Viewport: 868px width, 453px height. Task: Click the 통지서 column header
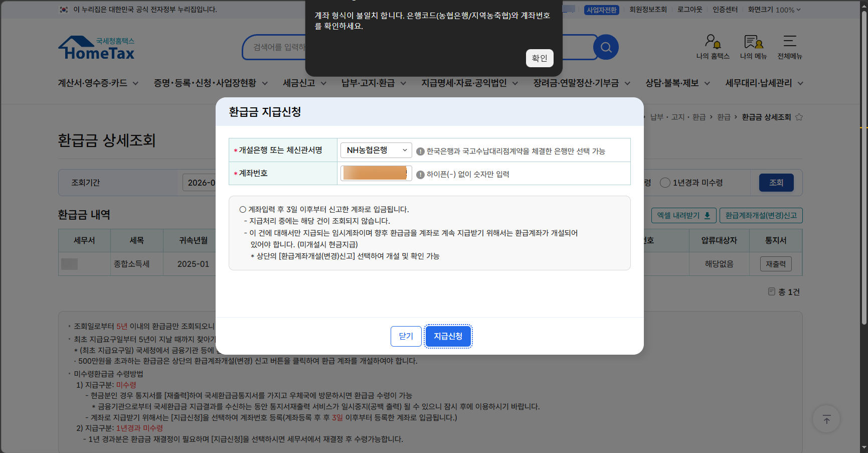coord(776,240)
